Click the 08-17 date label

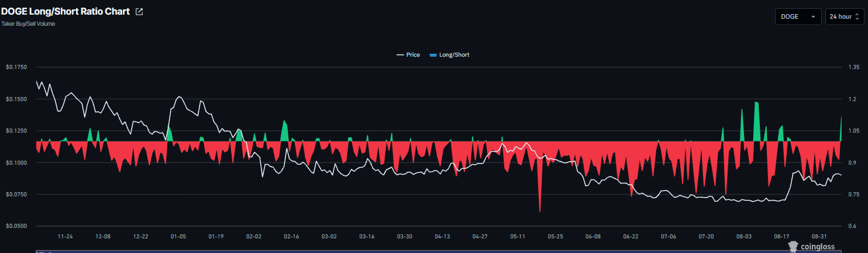[782, 237]
